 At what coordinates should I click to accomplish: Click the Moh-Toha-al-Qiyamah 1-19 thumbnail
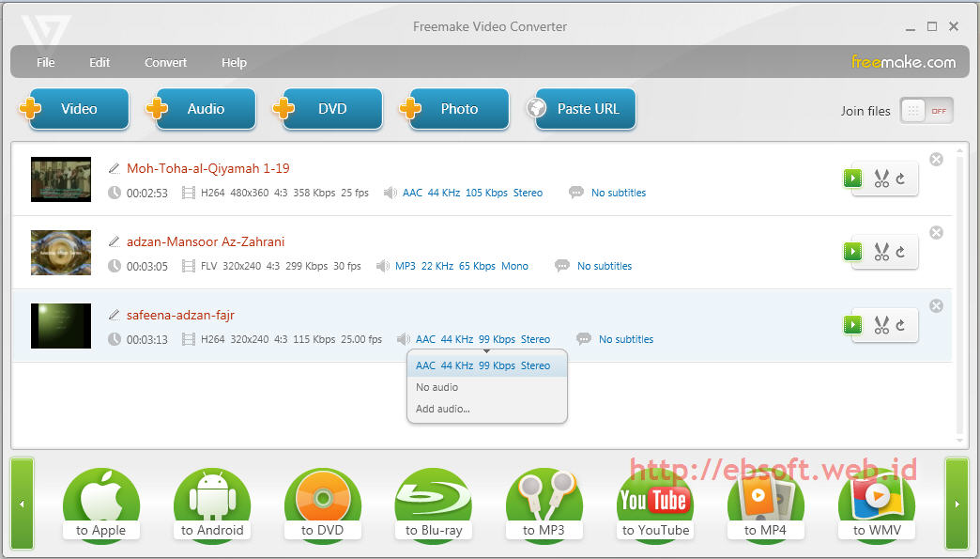pyautogui.click(x=61, y=179)
